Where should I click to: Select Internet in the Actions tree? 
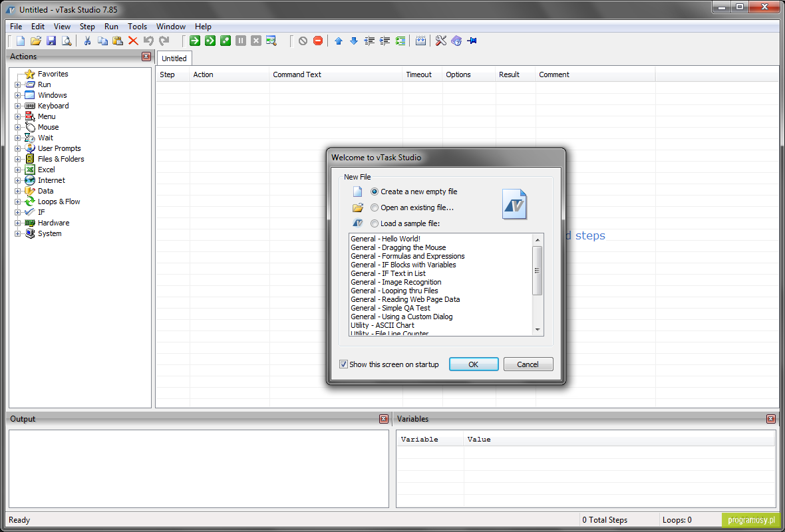coord(52,181)
